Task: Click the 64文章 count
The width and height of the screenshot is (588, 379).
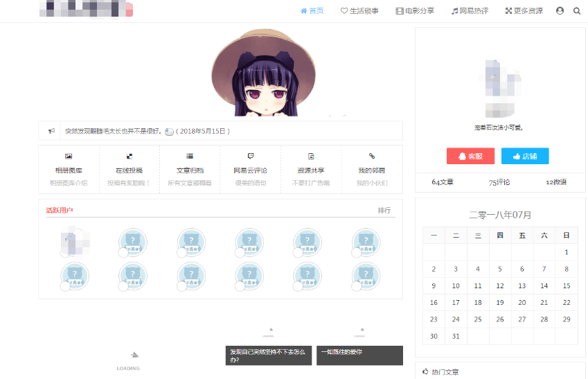Action: click(x=443, y=182)
